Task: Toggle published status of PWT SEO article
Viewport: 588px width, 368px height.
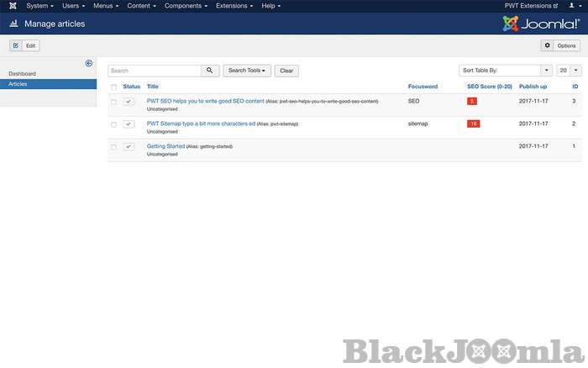Action: tap(129, 101)
